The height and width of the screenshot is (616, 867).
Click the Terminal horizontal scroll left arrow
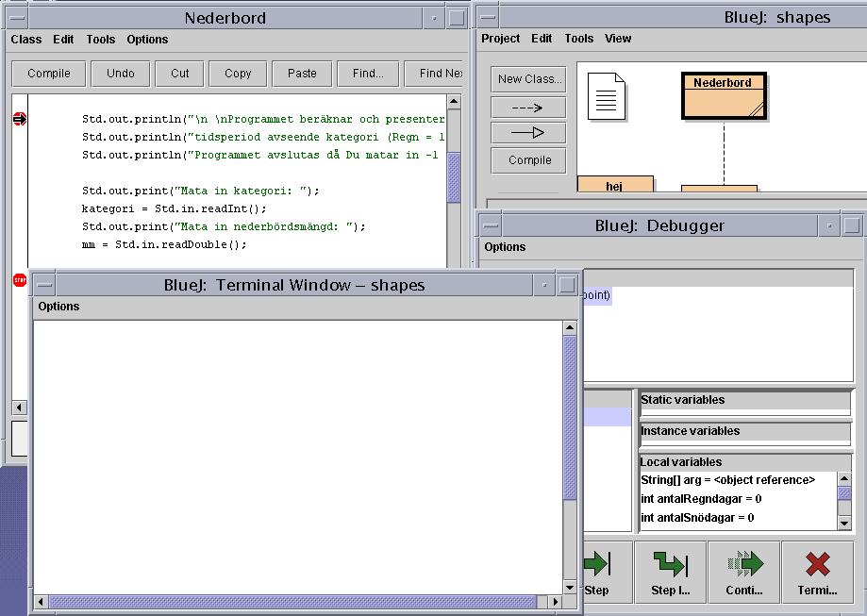(x=42, y=601)
